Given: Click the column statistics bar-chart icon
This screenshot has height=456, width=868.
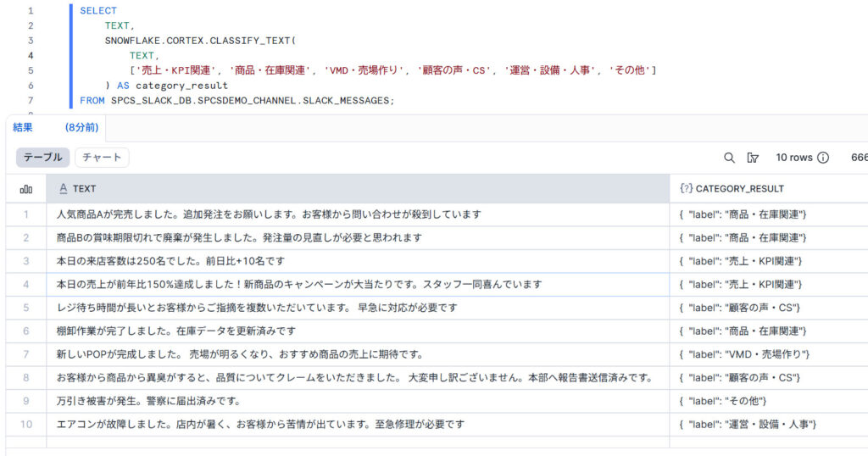Looking at the screenshot, I should click(25, 189).
